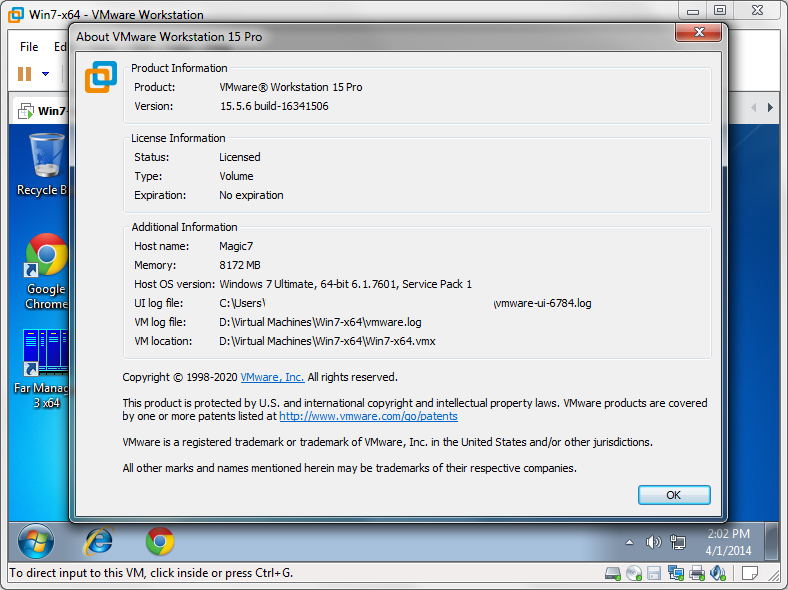788x590 pixels.
Task: Open the guest network tray icon
Action: point(677,542)
